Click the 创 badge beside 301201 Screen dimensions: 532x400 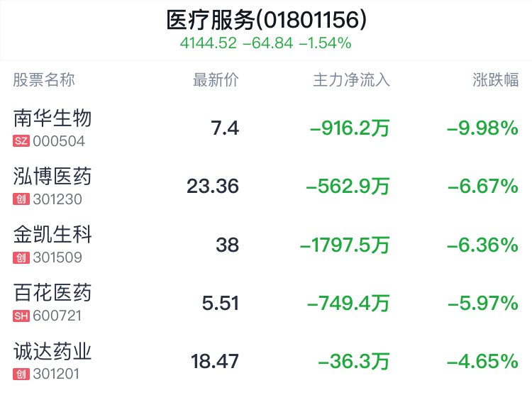tap(21, 374)
